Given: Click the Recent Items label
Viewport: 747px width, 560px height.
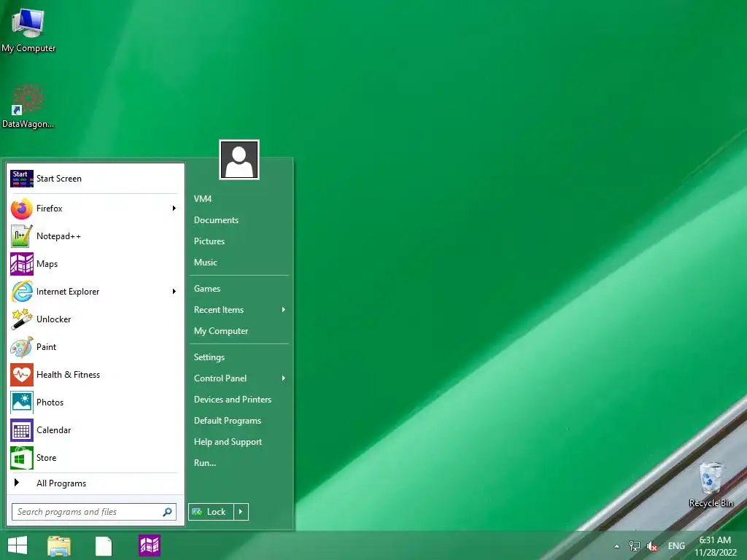Looking at the screenshot, I should (219, 309).
